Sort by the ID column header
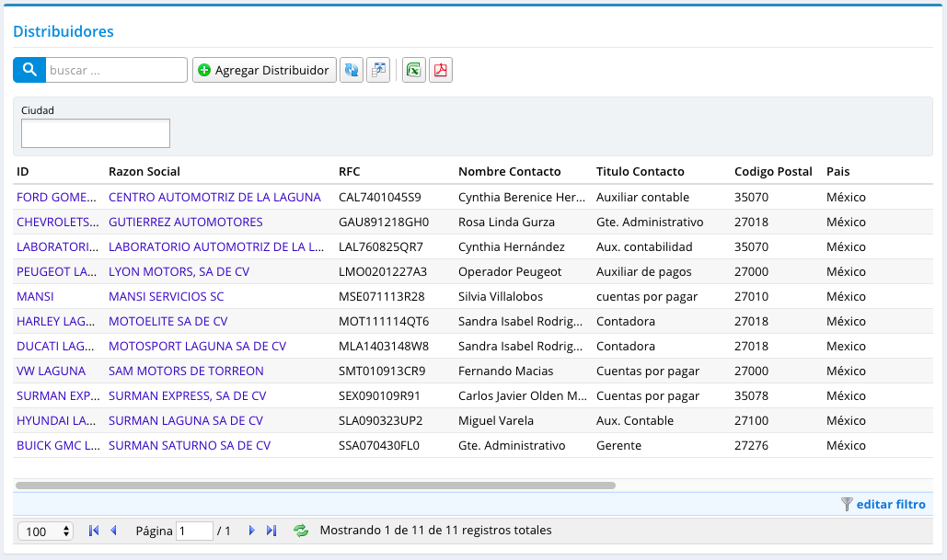Image resolution: width=947 pixels, height=560 pixels. point(23,171)
